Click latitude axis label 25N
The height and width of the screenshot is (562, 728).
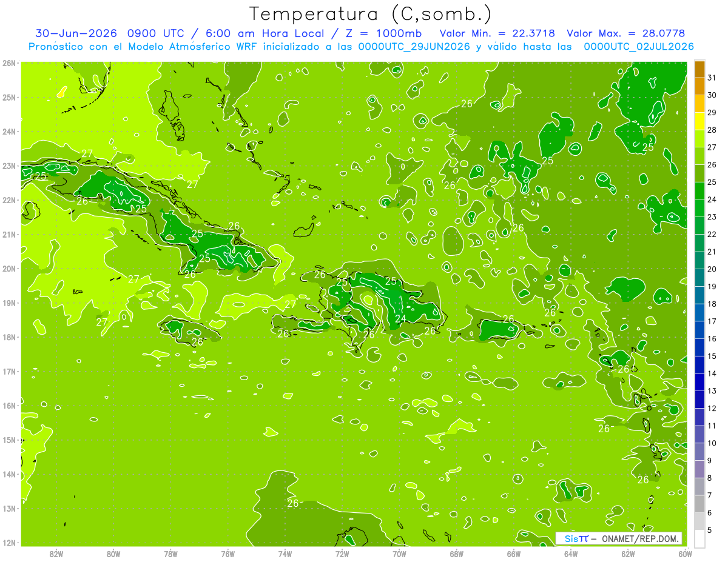(x=9, y=97)
